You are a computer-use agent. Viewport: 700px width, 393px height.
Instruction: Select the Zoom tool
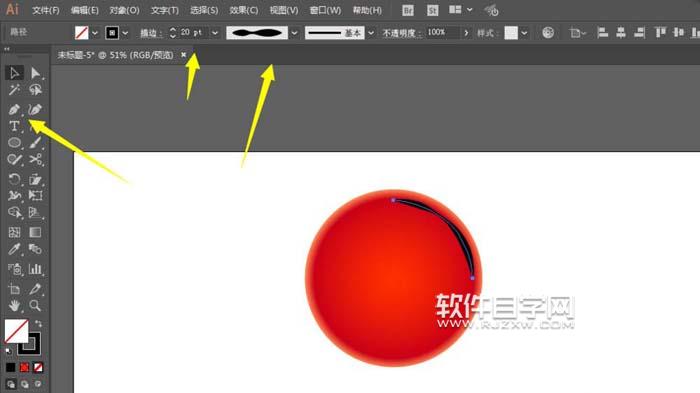click(35, 306)
